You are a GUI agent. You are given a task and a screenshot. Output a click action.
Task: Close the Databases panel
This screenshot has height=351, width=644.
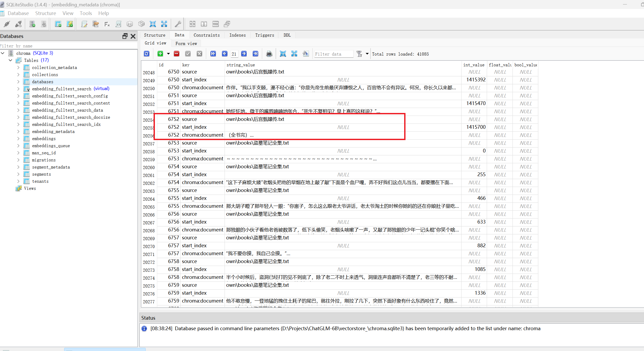(133, 36)
